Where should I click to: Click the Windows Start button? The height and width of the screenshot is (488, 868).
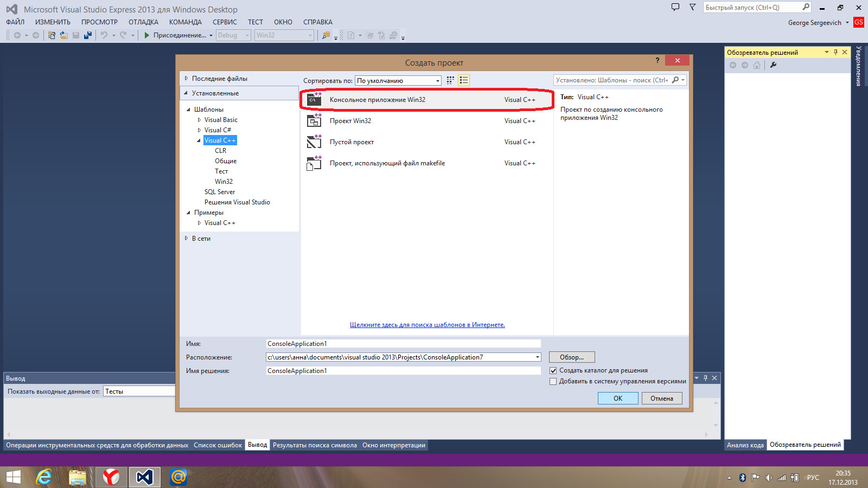pos(13,477)
